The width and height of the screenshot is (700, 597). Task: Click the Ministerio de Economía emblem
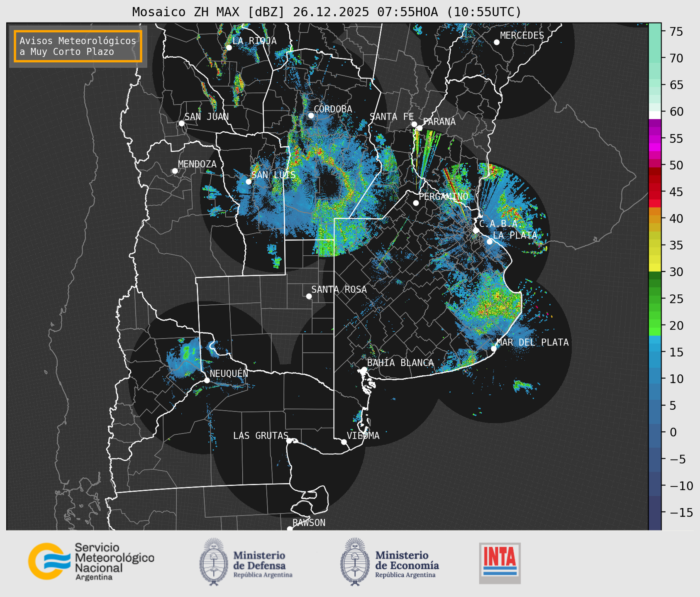pos(355,562)
